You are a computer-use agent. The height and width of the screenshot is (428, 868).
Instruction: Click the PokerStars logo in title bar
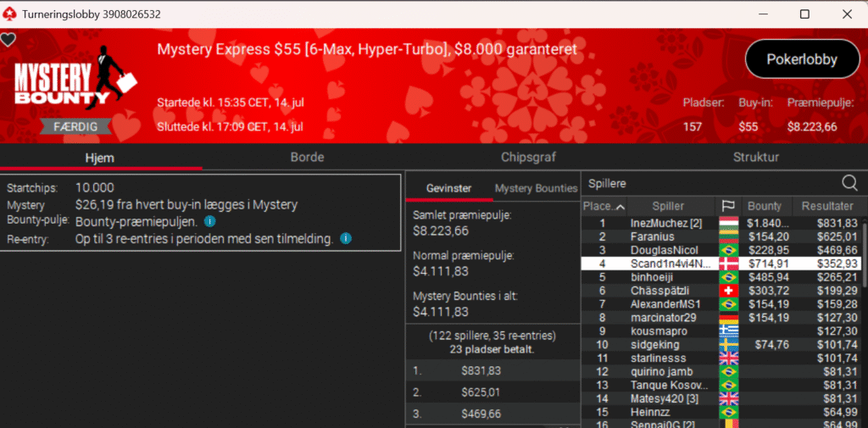click(10, 14)
